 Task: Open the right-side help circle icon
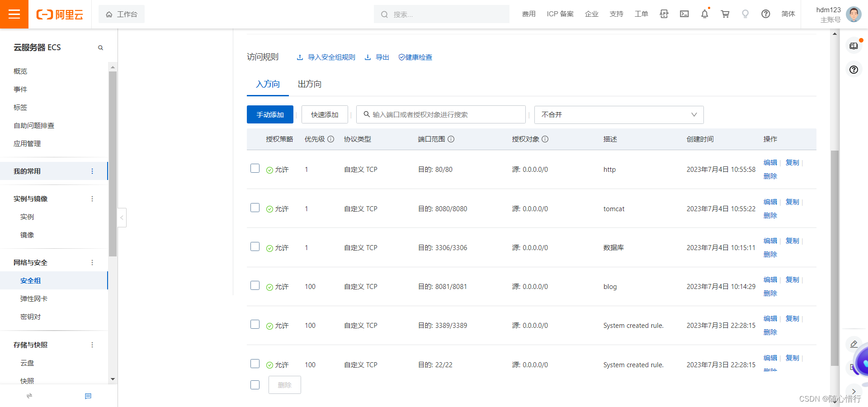[854, 70]
